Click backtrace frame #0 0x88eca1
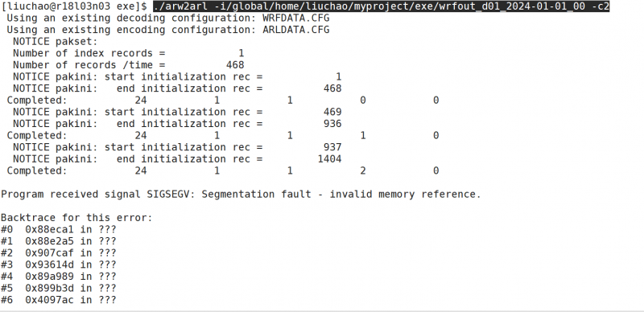644x312 pixels. pos(58,229)
